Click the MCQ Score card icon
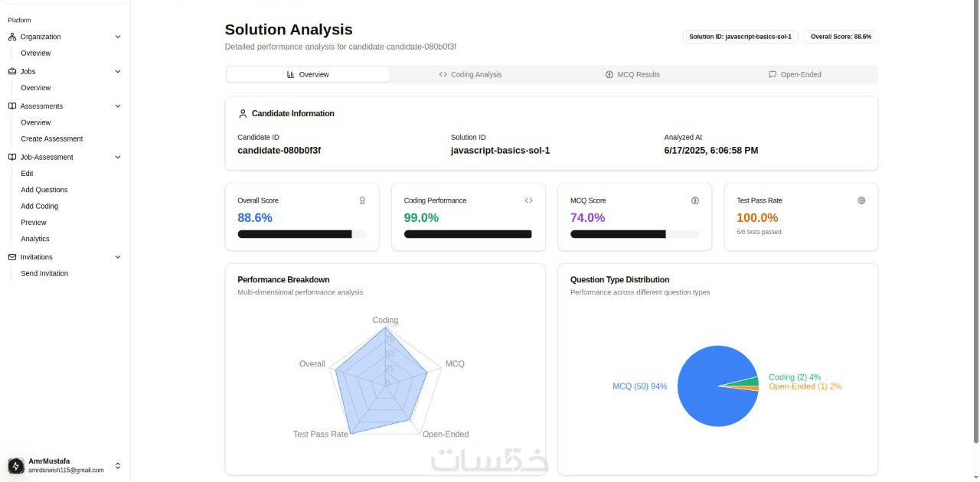 tap(695, 200)
